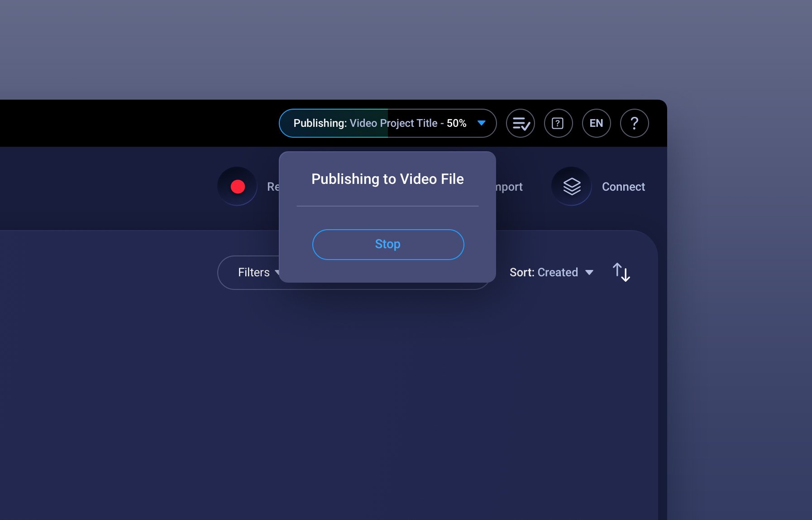Viewport: 812px width, 520px height.
Task: Open the round question mark help icon
Action: (x=634, y=123)
